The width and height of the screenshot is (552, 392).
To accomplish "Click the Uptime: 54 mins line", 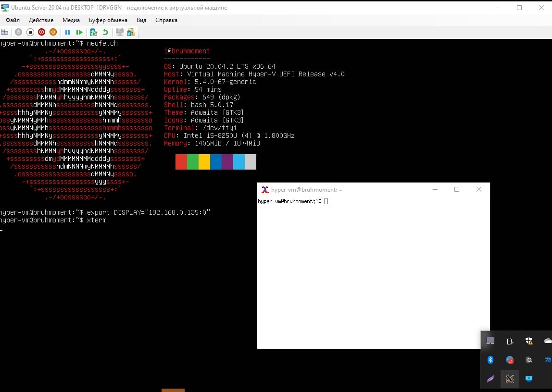I will [x=192, y=90].
